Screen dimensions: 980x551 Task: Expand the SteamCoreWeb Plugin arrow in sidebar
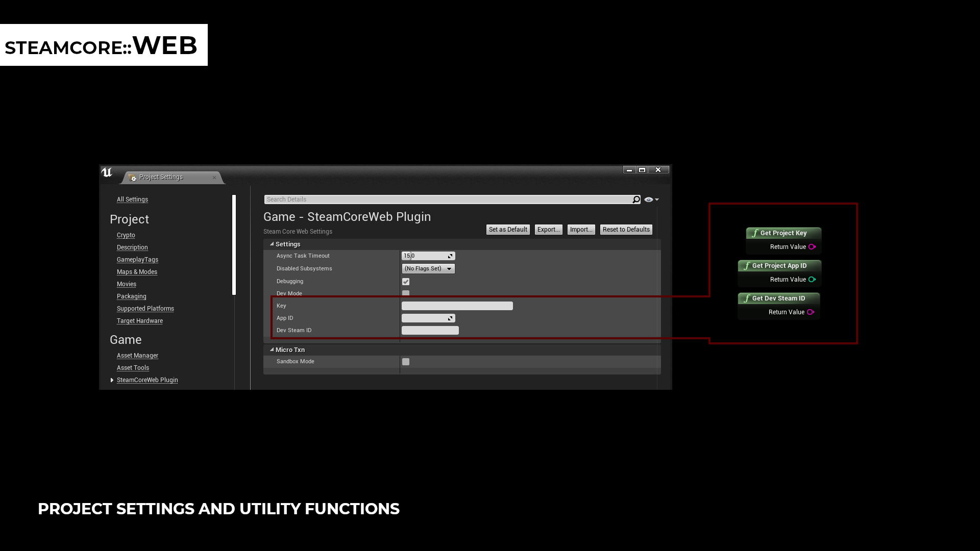point(112,380)
